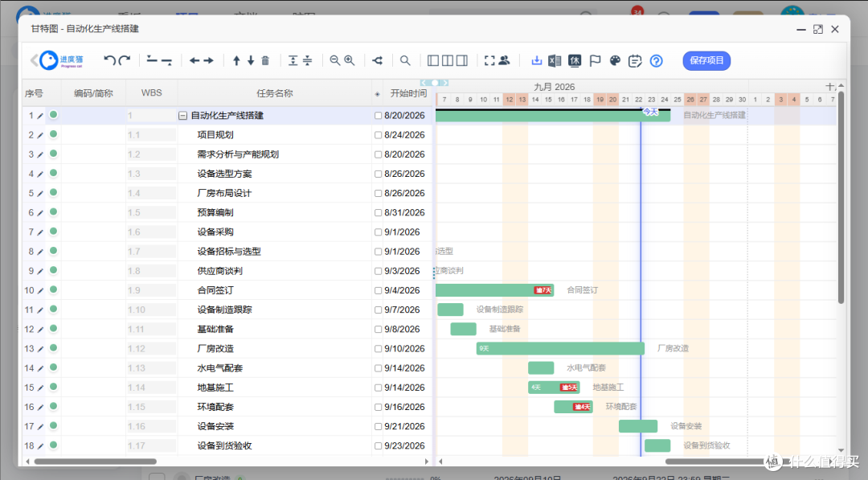Indent task with the right arrow icon
This screenshot has height=480, width=868.
(209, 60)
